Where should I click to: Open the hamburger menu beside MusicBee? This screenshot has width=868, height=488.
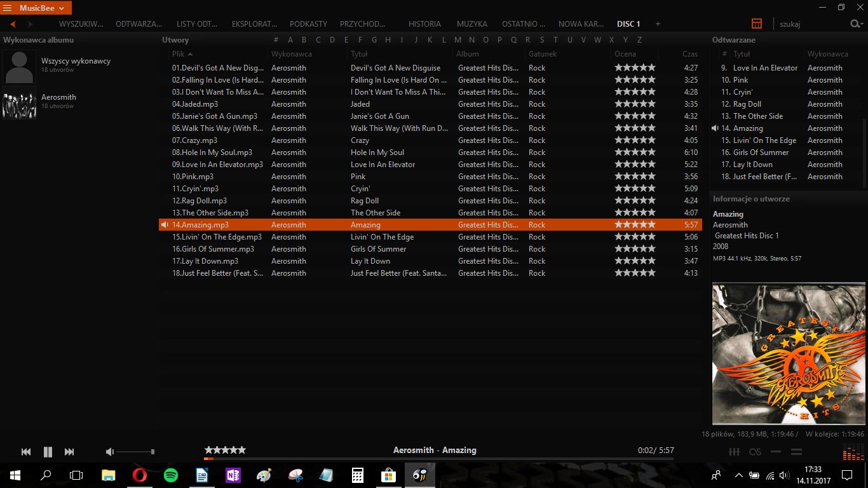8,8
